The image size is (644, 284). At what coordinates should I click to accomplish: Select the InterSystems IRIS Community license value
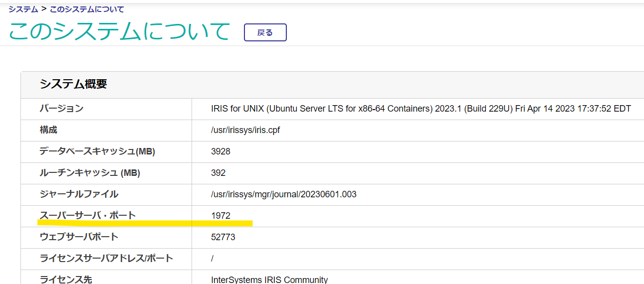269,280
